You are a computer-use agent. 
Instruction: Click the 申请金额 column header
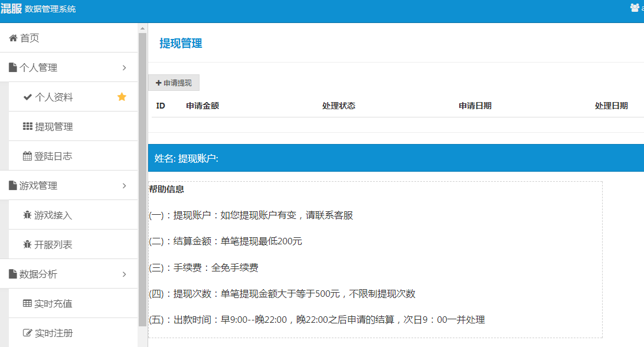tap(202, 106)
